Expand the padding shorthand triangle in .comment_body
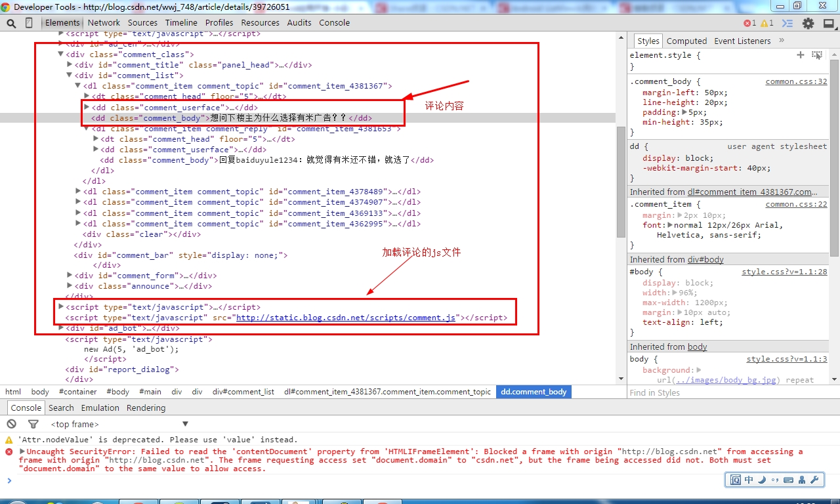 tap(684, 112)
